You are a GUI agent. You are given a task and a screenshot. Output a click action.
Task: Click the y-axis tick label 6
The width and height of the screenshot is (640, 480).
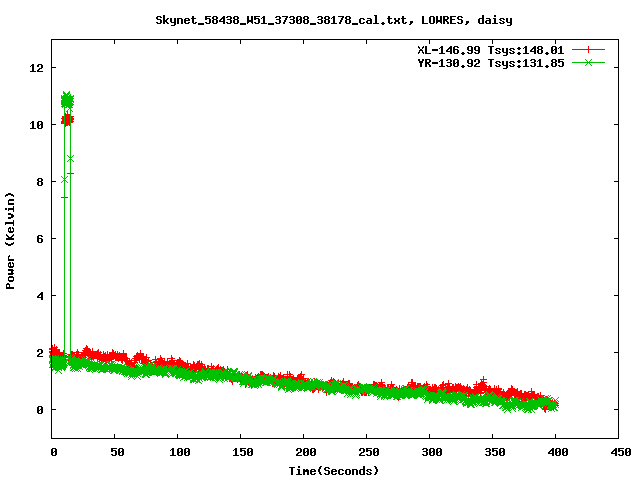pyautogui.click(x=40, y=239)
